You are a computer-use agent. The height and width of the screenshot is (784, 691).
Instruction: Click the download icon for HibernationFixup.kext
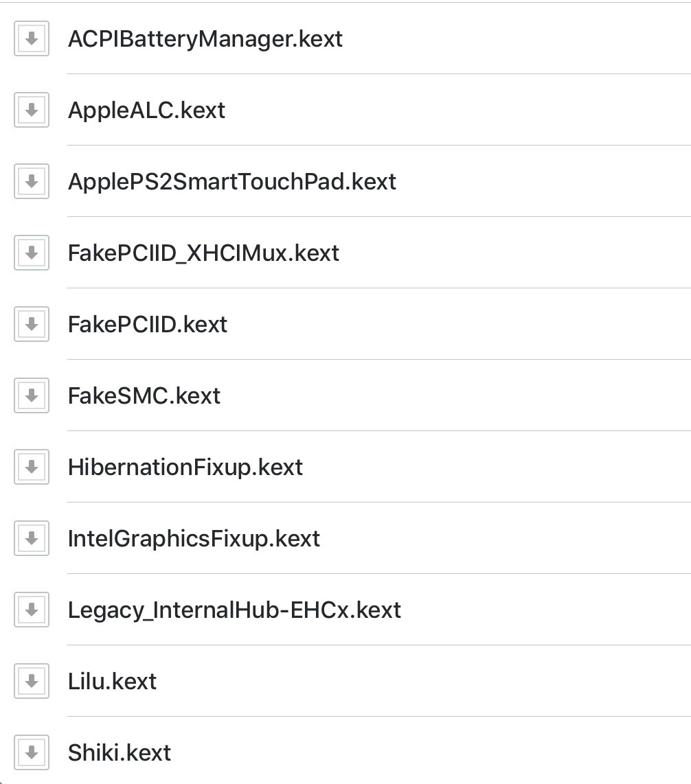[x=31, y=468]
